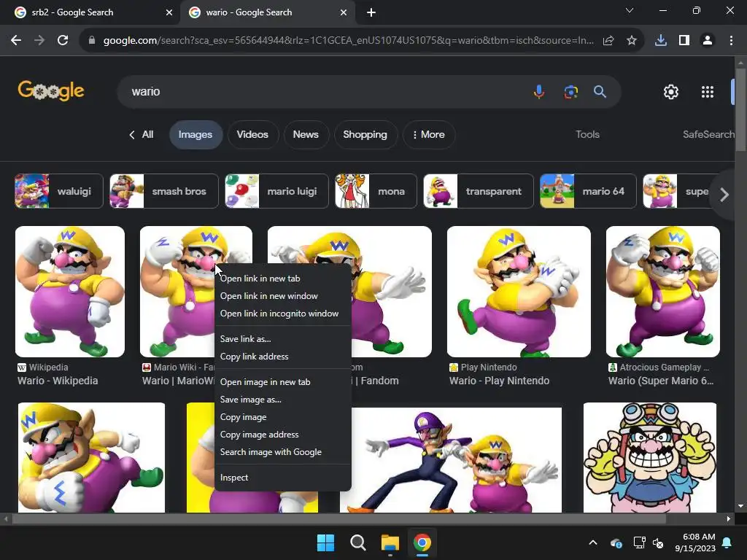Open the SafeSearch dropdown

[708, 134]
